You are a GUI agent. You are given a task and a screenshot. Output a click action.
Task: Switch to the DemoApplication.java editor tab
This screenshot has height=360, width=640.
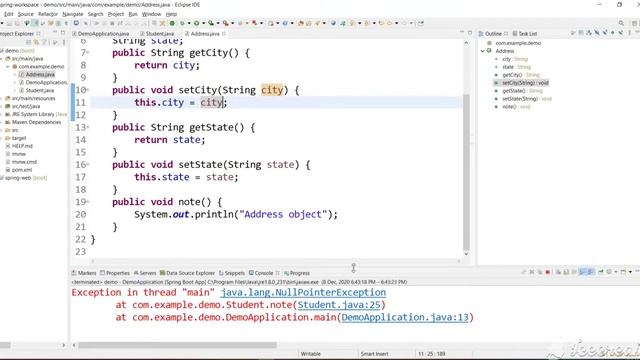click(103, 33)
